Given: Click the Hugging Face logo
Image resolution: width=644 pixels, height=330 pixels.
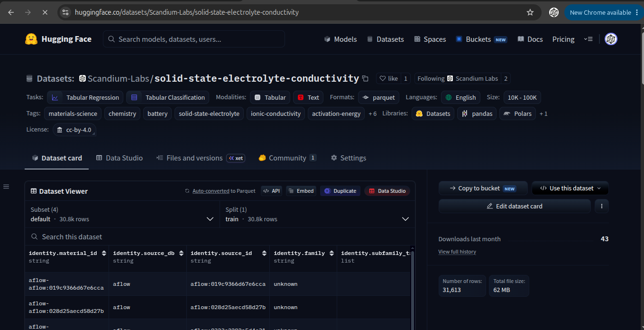Looking at the screenshot, I should [x=58, y=39].
